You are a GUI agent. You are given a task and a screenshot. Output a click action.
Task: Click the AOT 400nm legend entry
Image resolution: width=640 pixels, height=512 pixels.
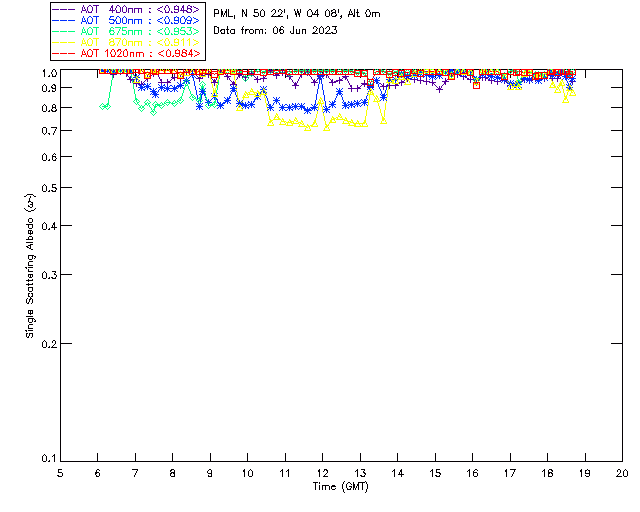(126, 9)
